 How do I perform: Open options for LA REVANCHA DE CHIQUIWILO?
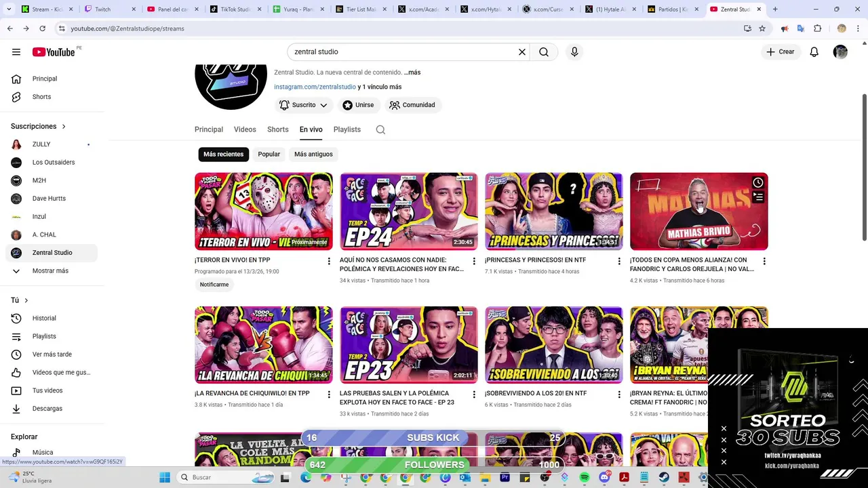tap(329, 394)
